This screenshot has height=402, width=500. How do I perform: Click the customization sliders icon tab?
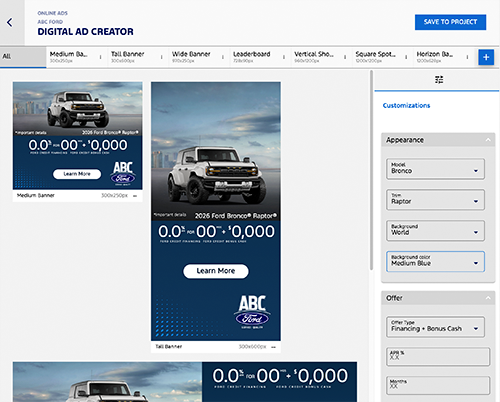(x=439, y=80)
